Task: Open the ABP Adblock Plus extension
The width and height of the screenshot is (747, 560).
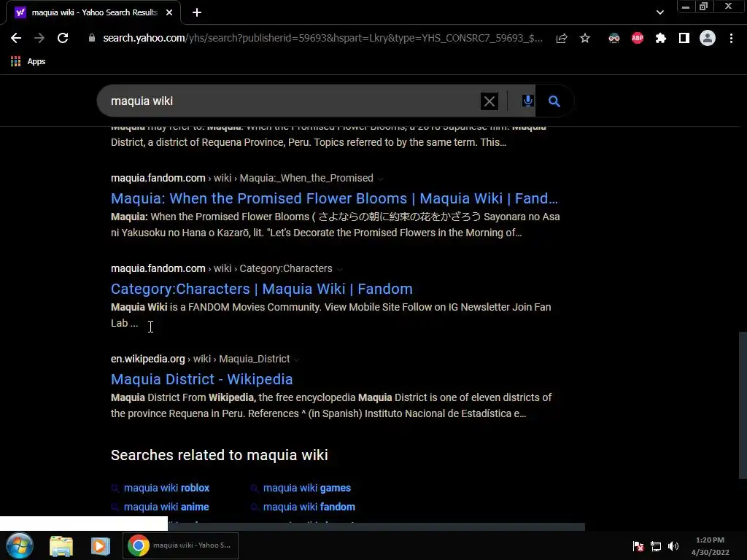Action: coord(638,38)
